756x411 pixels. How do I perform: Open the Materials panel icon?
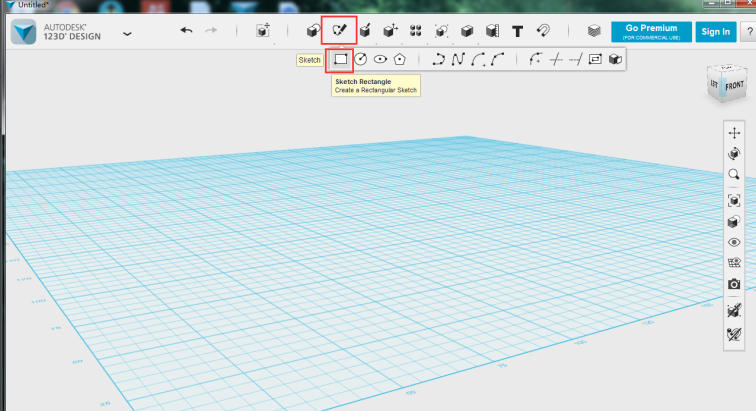pos(594,31)
